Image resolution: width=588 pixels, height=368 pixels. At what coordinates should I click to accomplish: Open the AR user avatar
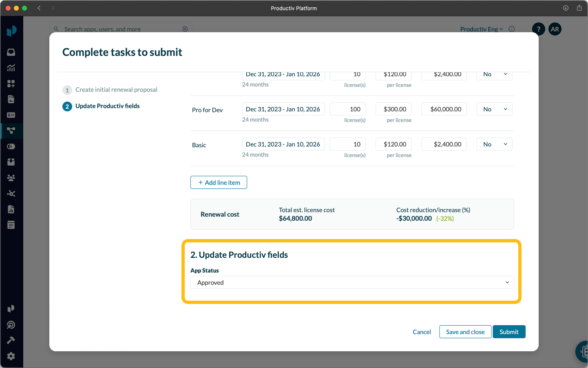(x=555, y=29)
